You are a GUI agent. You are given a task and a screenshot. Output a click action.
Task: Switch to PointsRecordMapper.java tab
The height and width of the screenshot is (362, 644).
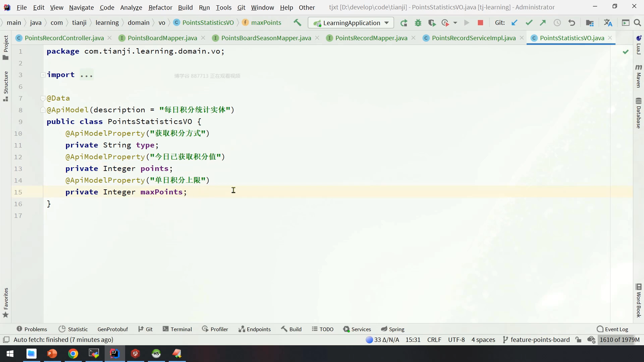371,38
